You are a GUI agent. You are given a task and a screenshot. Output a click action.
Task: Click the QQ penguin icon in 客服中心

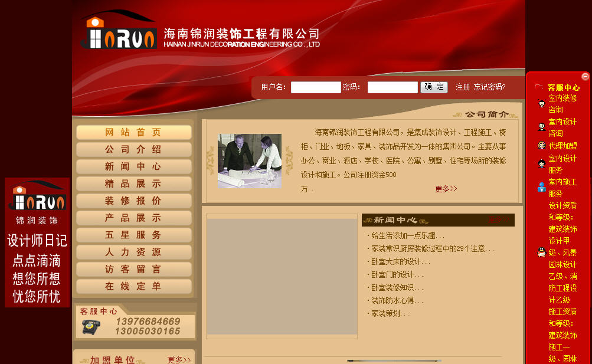542,252
